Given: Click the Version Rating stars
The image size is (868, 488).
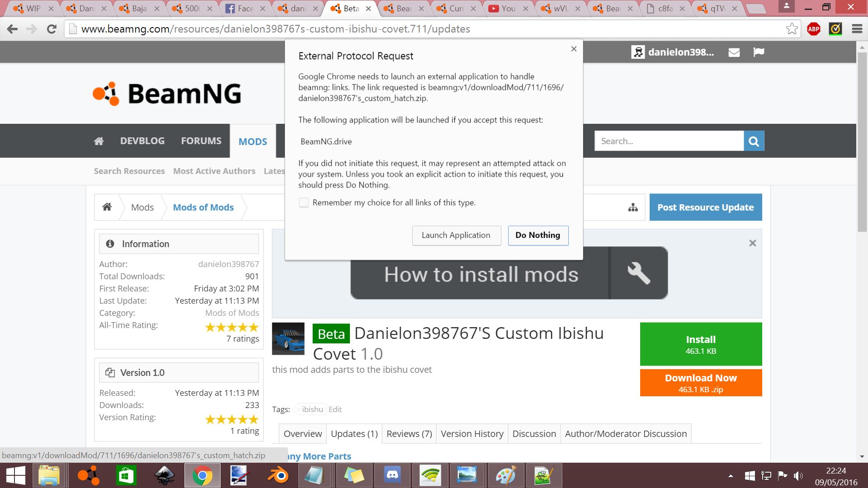Looking at the screenshot, I should [232, 419].
